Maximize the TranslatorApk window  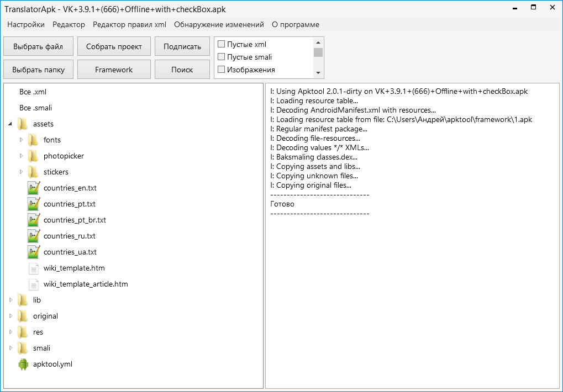[533, 8]
